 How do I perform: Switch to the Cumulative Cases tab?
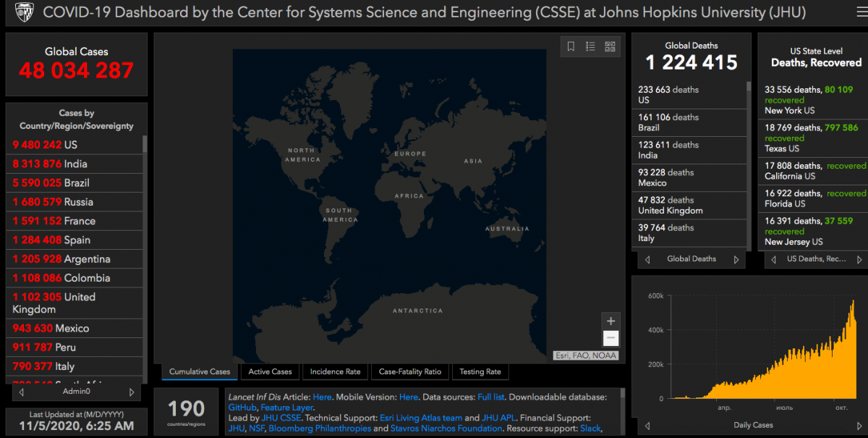point(200,371)
